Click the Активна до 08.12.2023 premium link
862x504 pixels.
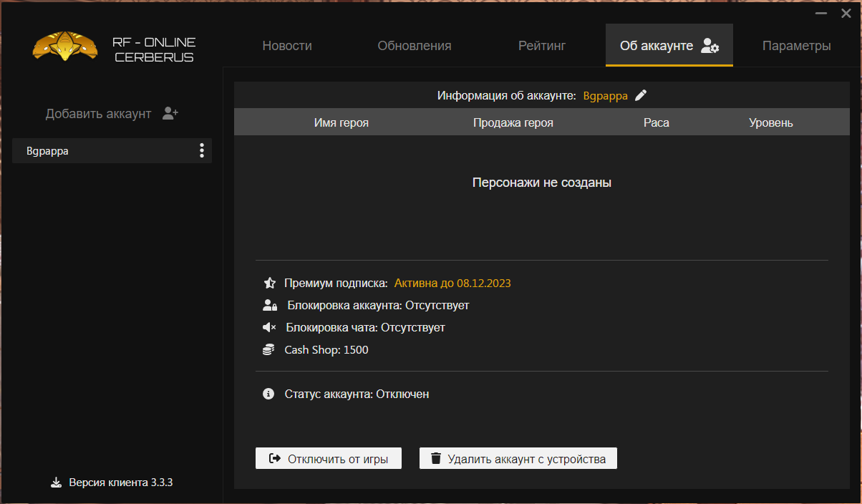tap(452, 283)
